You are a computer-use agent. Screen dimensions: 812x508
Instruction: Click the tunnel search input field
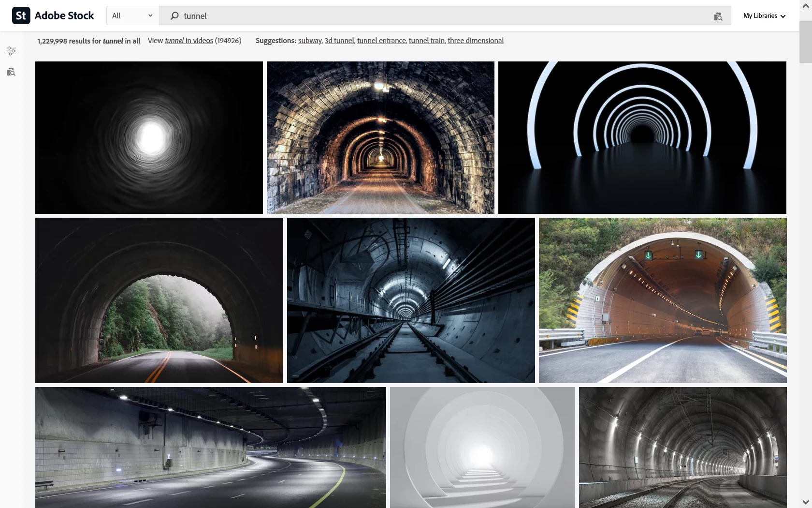pyautogui.click(x=445, y=16)
